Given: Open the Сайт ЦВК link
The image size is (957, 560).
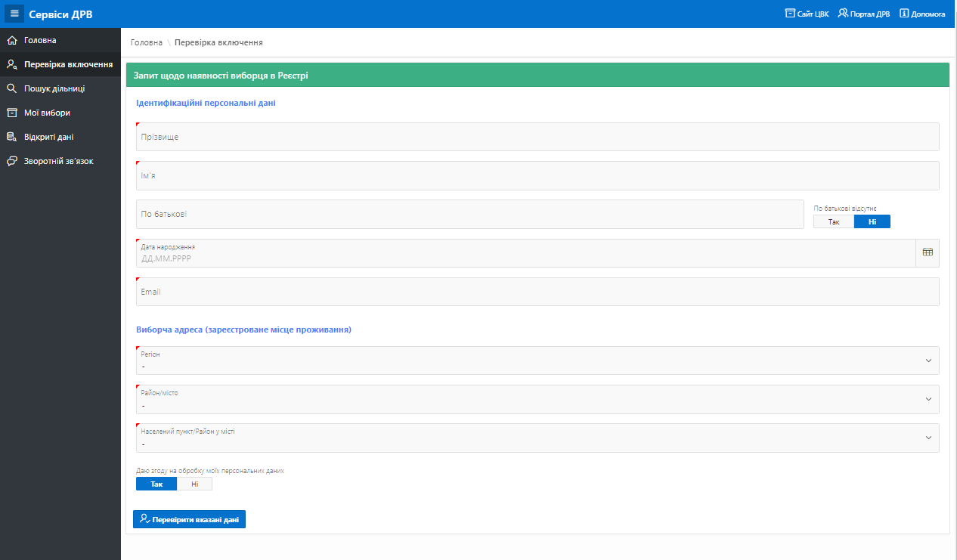Looking at the screenshot, I should tap(807, 14).
